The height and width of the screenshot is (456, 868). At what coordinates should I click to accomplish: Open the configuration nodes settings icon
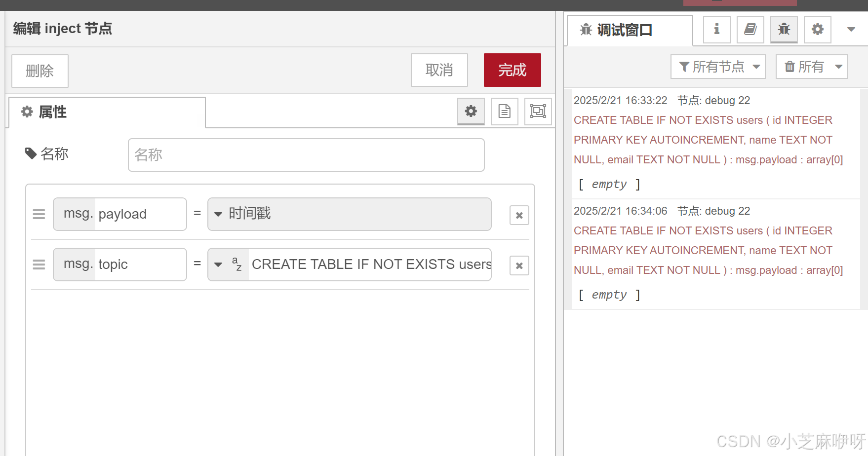click(x=817, y=29)
